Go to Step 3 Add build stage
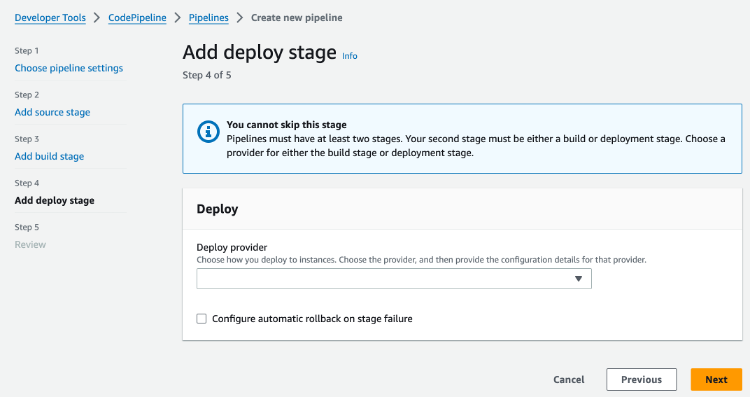The image size is (750, 398). (x=49, y=156)
